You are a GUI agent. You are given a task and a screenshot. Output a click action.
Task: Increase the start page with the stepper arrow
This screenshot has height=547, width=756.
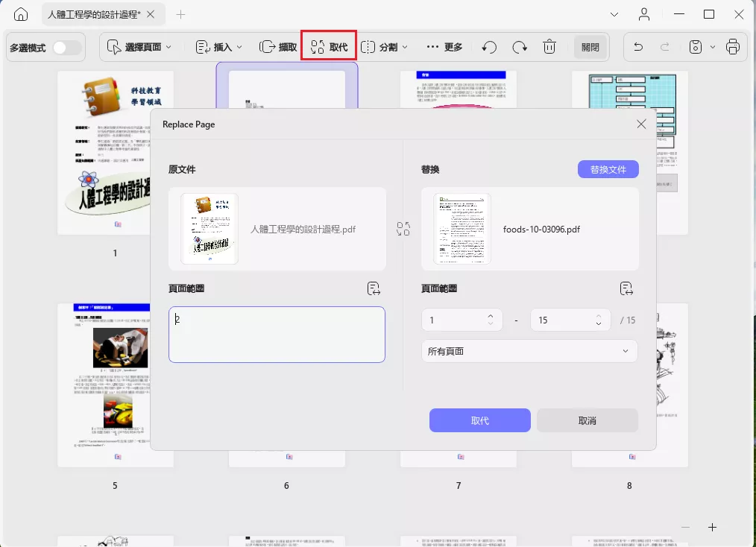(x=491, y=316)
